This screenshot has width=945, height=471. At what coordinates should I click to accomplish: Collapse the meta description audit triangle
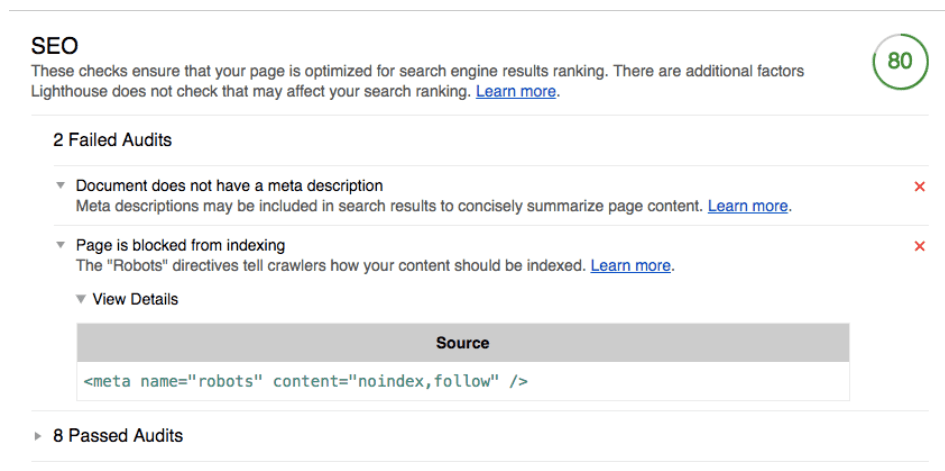(60, 186)
